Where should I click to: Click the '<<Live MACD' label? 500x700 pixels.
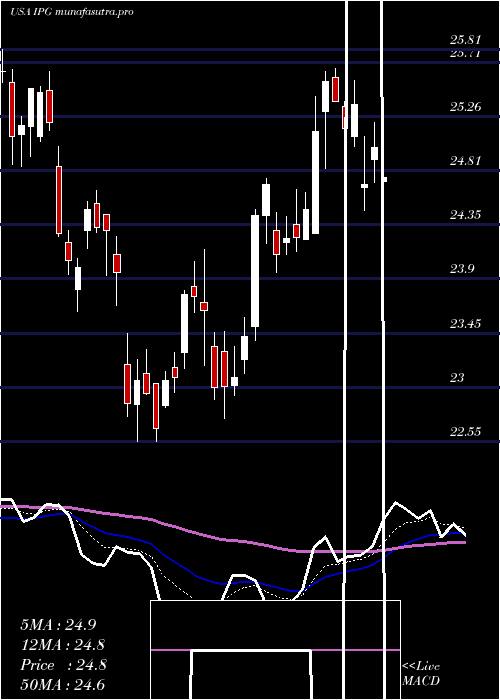click(421, 674)
